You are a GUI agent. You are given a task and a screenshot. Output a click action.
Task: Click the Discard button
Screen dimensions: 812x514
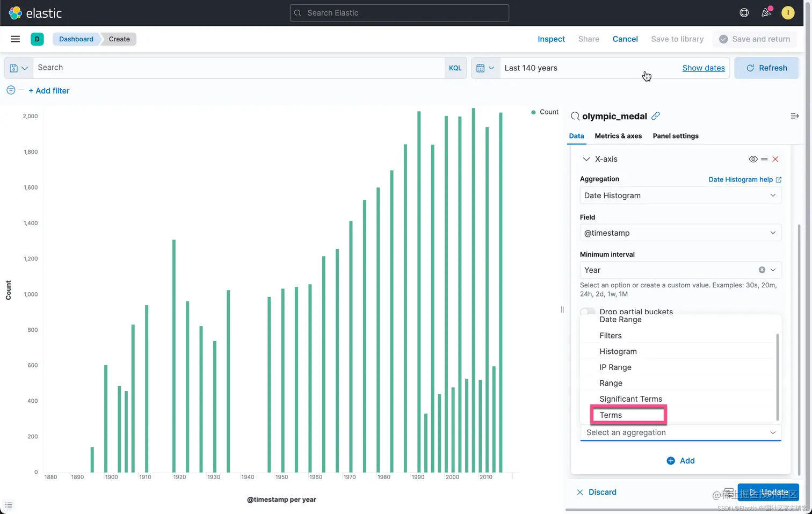(596, 492)
